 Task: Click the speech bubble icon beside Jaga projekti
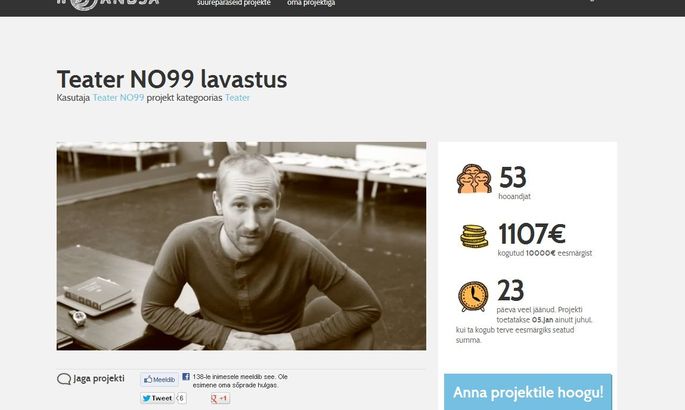coord(64,379)
